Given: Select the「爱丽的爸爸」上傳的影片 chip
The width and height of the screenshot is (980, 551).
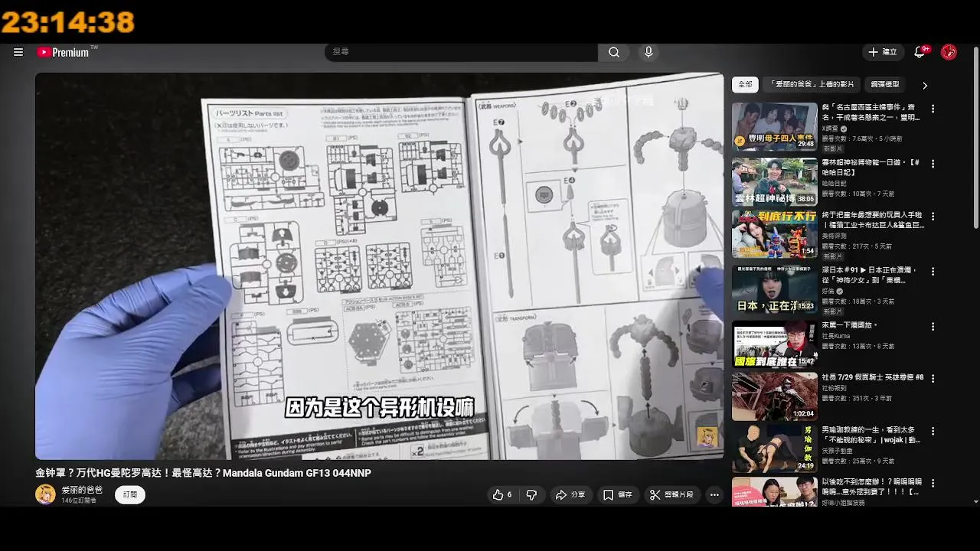Looking at the screenshot, I should [x=812, y=84].
